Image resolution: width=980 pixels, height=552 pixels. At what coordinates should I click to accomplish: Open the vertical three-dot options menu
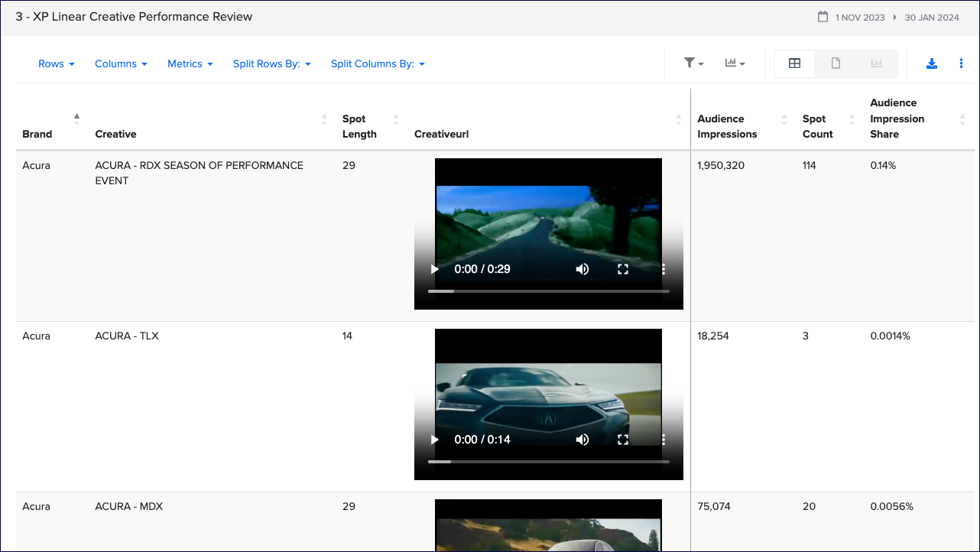[x=961, y=63]
